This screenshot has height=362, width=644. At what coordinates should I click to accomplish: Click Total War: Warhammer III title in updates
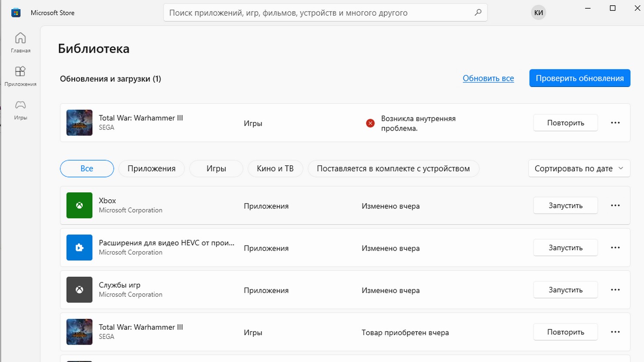pyautogui.click(x=141, y=118)
